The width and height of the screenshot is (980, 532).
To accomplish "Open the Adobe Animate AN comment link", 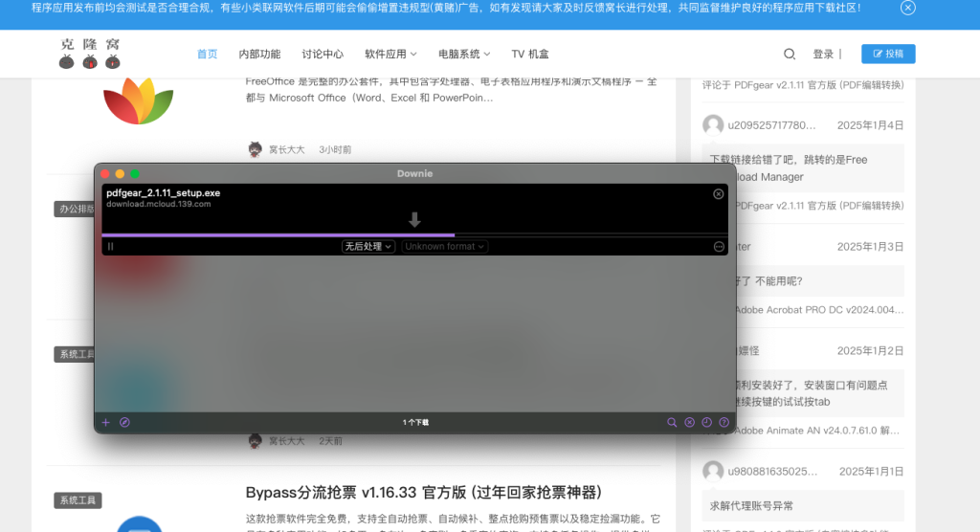I will click(817, 431).
